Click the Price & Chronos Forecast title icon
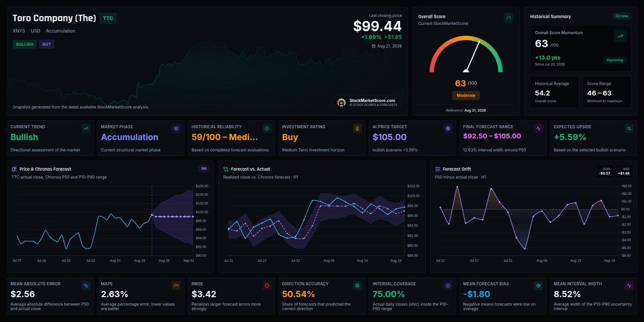644x322 pixels. point(14,169)
